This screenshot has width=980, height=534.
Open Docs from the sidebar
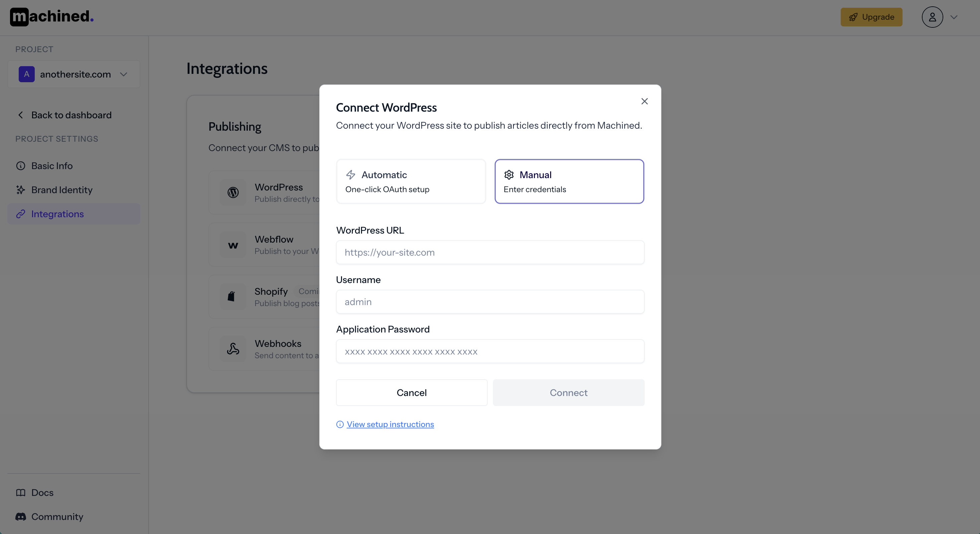click(x=42, y=493)
